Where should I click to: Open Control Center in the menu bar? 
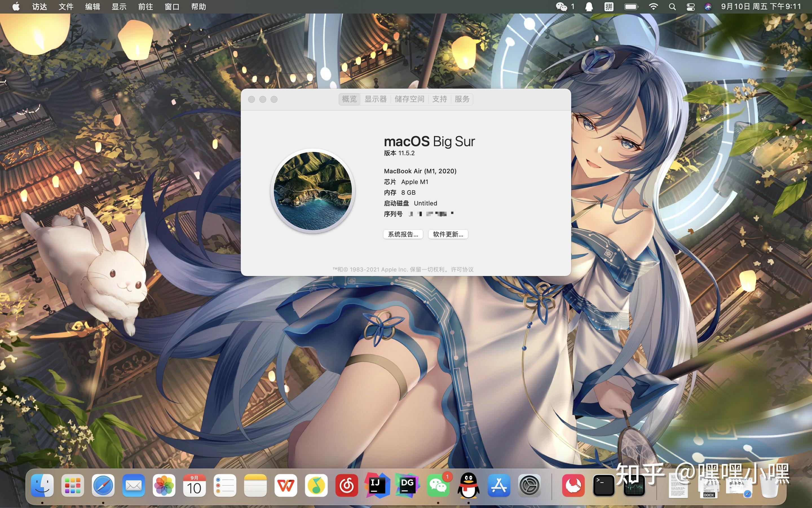(690, 7)
